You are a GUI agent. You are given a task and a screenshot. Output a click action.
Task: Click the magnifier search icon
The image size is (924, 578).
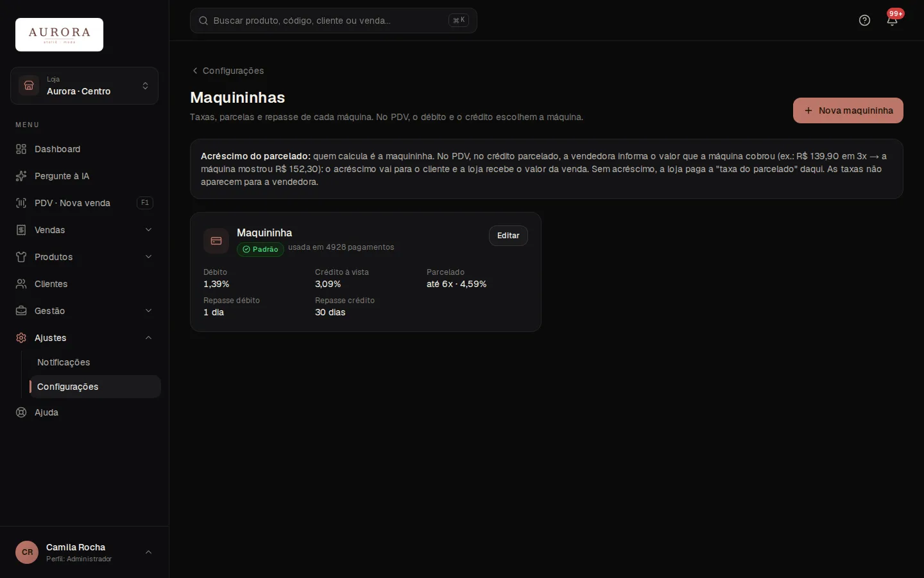tap(203, 21)
